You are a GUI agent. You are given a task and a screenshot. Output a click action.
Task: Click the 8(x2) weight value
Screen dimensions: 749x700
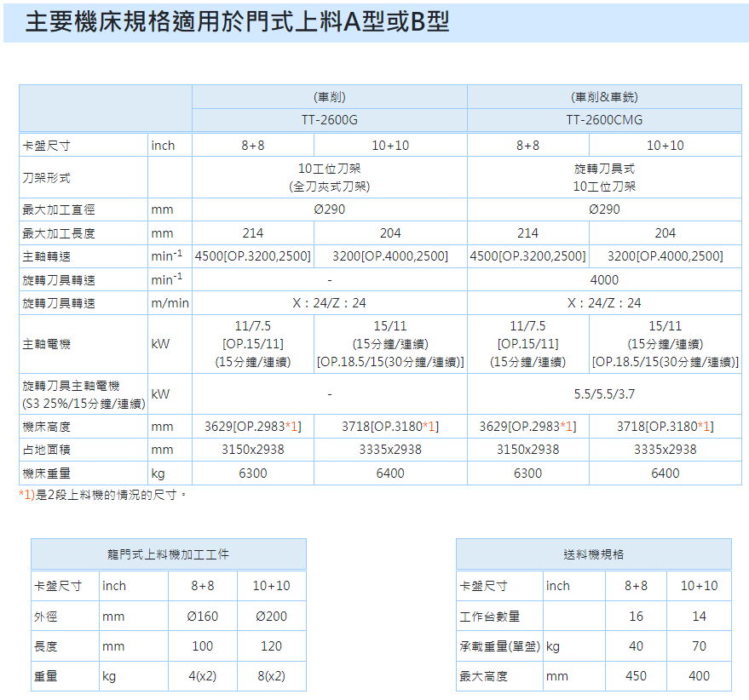(x=271, y=676)
